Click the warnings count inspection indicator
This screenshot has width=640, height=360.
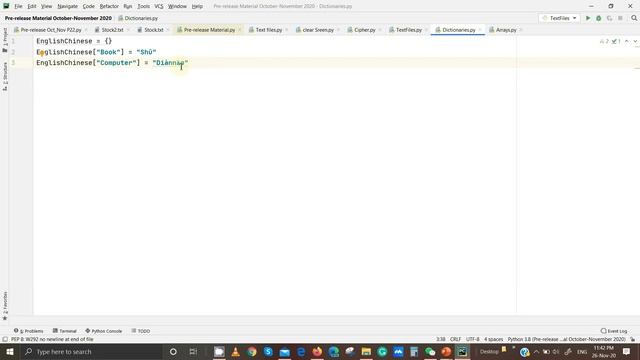604,41
